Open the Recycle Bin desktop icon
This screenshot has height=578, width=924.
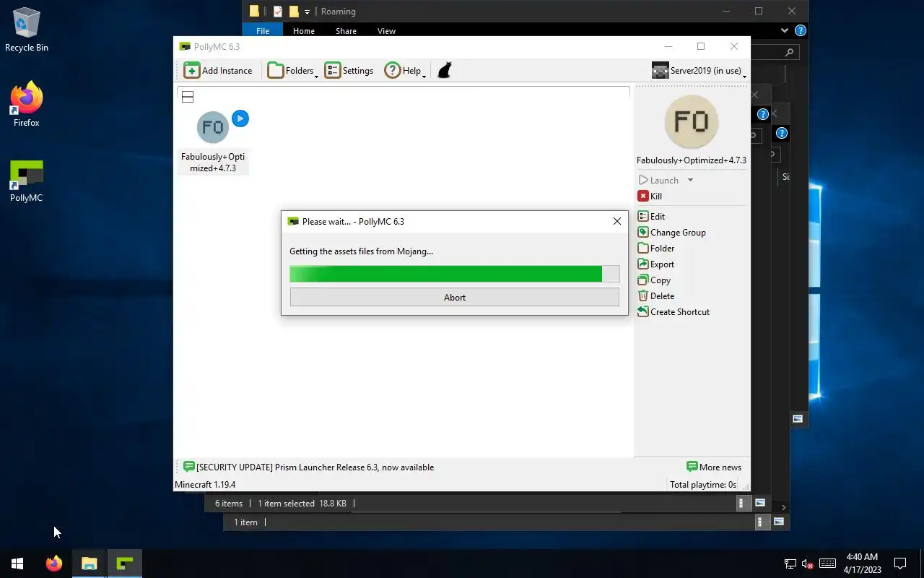click(27, 30)
